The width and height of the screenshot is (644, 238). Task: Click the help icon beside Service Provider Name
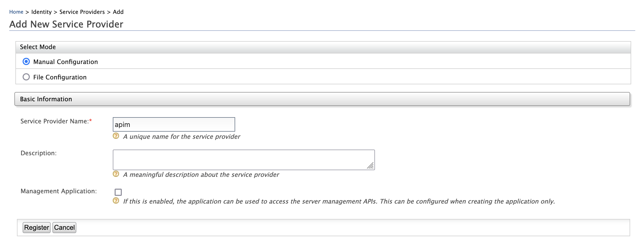pos(116,135)
